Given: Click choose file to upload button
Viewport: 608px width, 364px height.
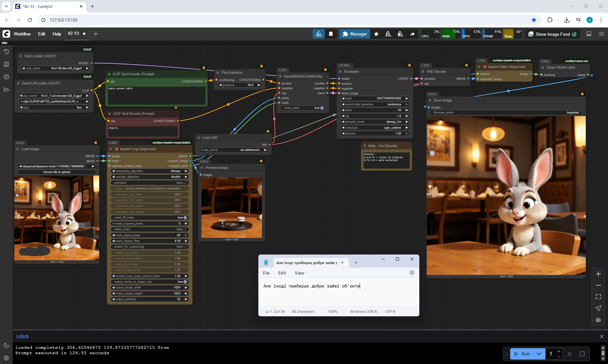Looking at the screenshot, I should click(57, 172).
